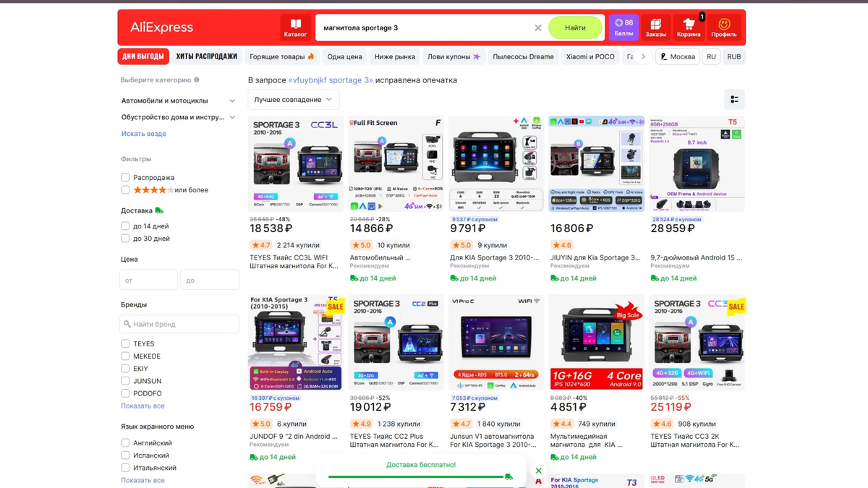Open Корзина cart icon

pyautogui.click(x=689, y=27)
